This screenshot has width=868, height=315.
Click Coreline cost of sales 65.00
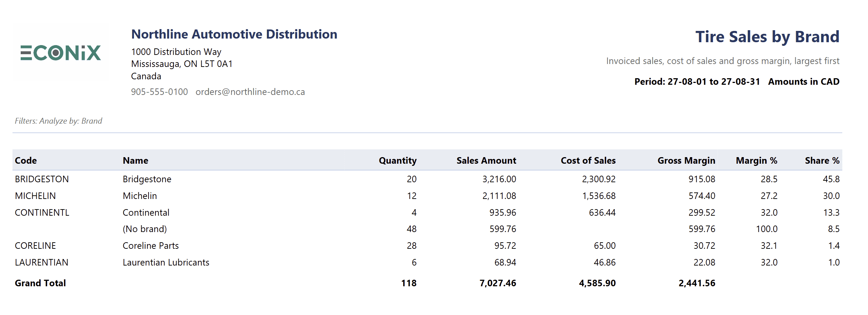[605, 246]
